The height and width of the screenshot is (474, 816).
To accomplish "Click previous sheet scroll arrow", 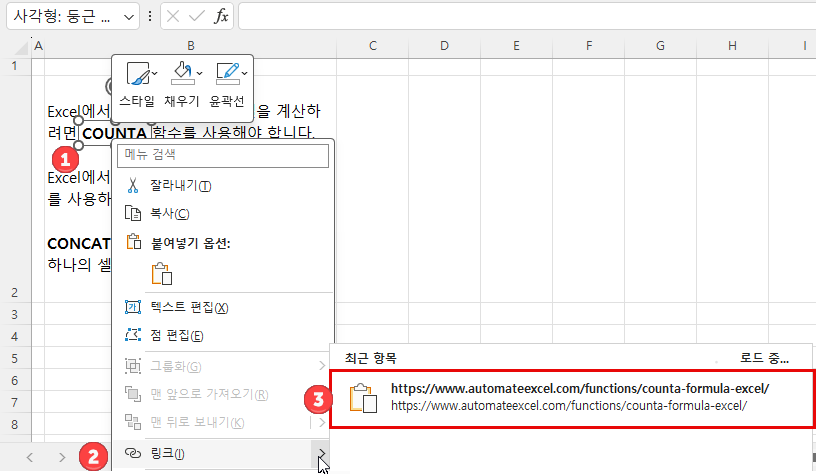I will point(30,457).
